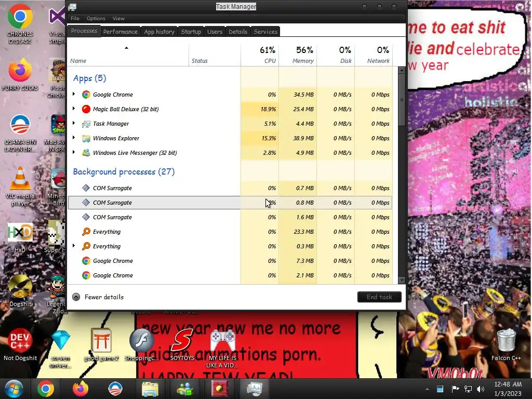Open the OSAMA BIN LADEN BR... desktop icon
Image resolution: width=532 pixels, height=399 pixels.
tap(20, 133)
